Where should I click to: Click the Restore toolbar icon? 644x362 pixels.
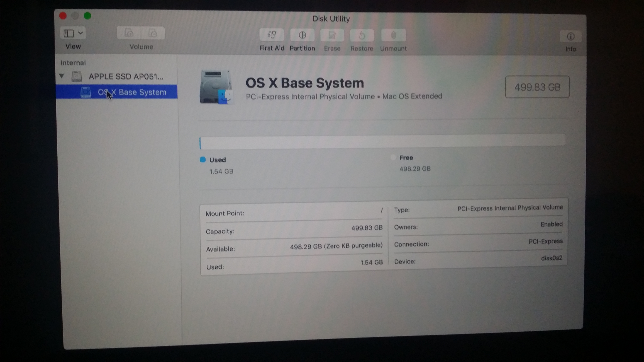(362, 36)
